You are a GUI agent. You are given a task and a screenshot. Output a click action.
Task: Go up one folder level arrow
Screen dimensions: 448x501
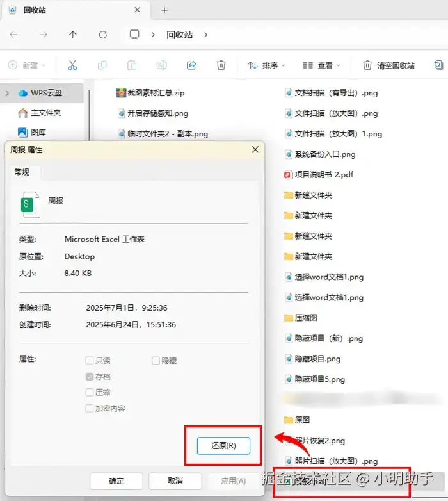coord(73,35)
